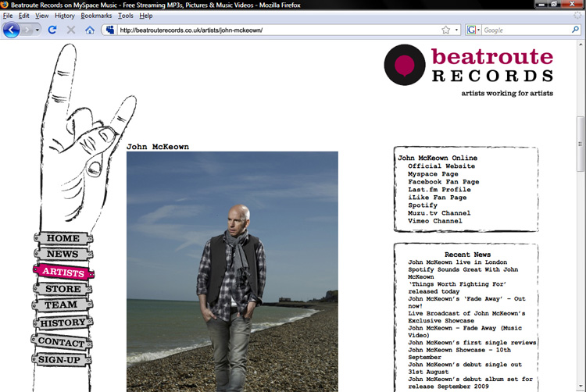Click the Firefox icon in the title bar
586x392 pixels.
5,5
